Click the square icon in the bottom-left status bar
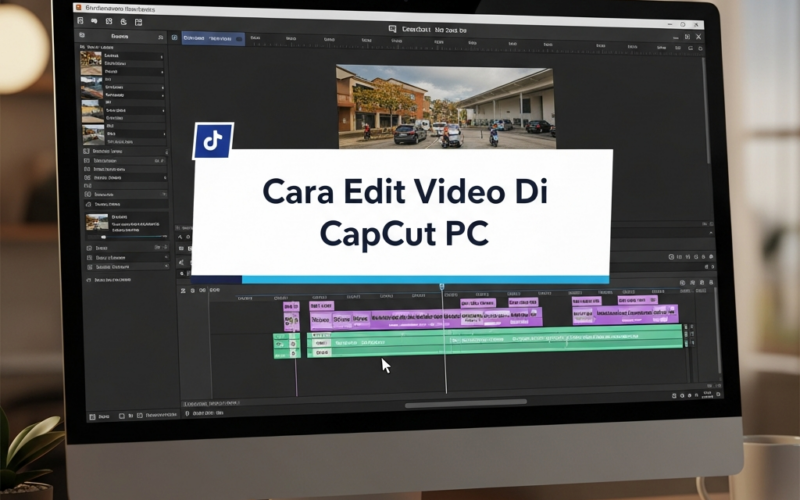The height and width of the screenshot is (500, 800). (x=121, y=416)
